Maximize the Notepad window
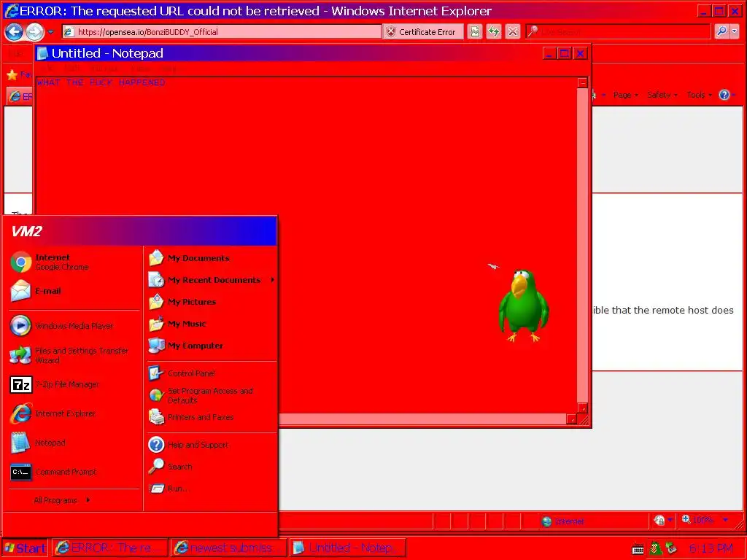 565,54
